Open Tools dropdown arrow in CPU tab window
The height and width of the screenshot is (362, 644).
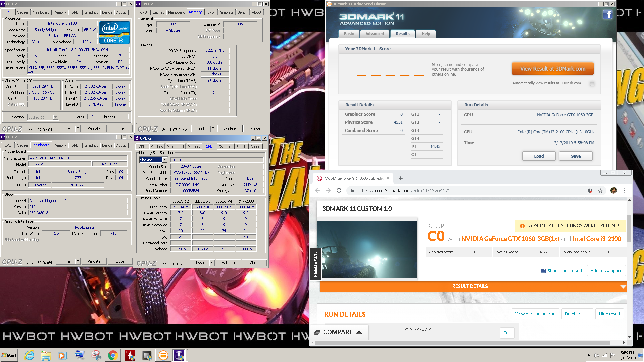coord(78,128)
